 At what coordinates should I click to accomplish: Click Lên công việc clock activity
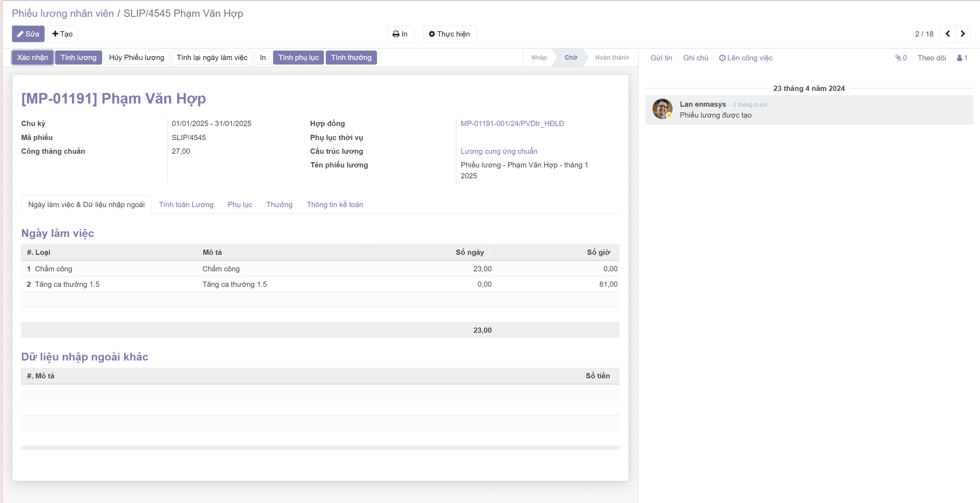coord(746,58)
